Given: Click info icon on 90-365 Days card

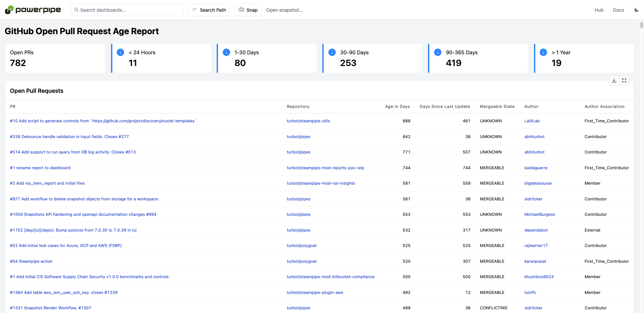Looking at the screenshot, I should pyautogui.click(x=438, y=52).
